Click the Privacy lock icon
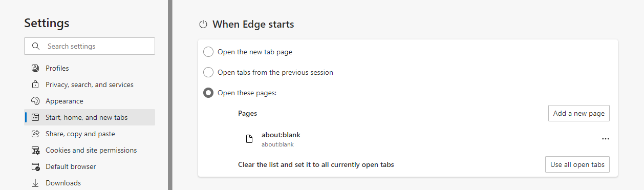 click(x=35, y=85)
